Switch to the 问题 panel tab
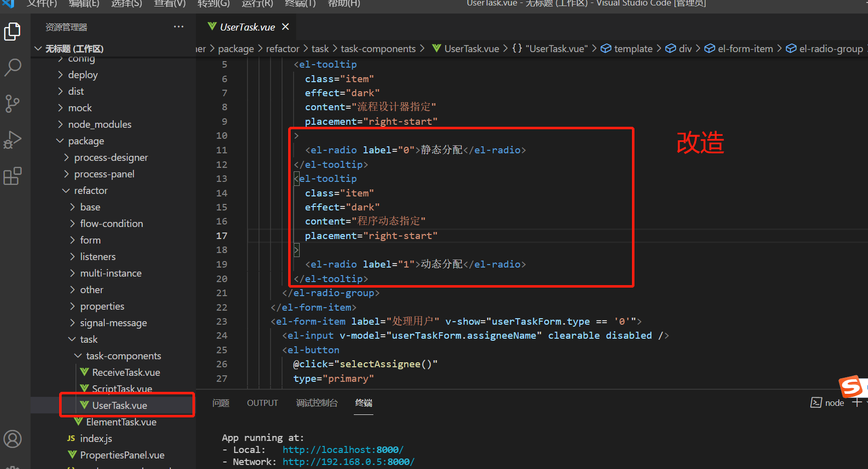The image size is (868, 469). pos(221,403)
